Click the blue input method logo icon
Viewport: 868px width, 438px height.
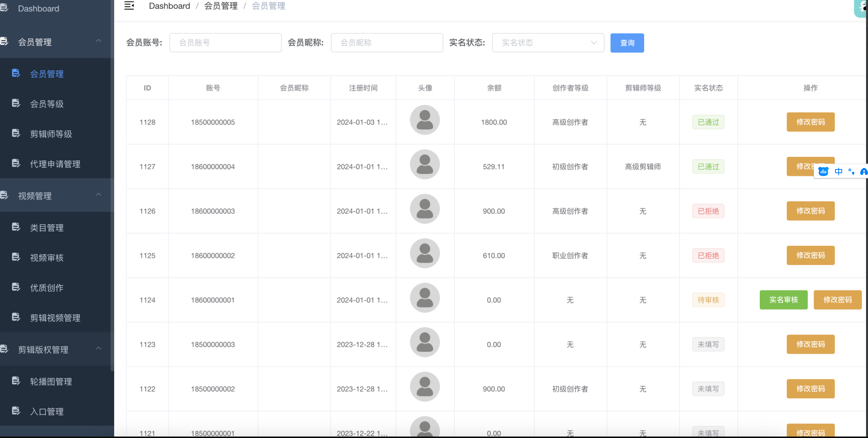pyautogui.click(x=823, y=171)
